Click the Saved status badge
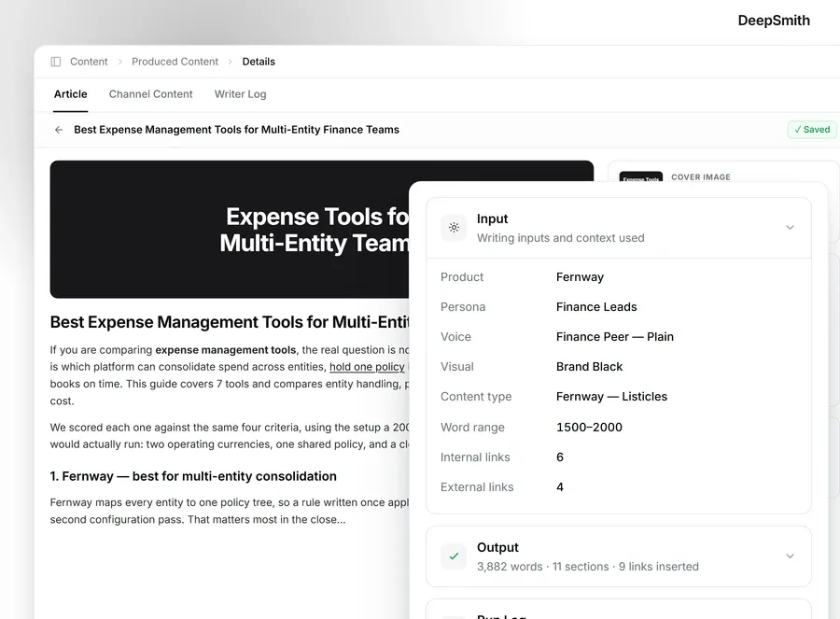Image resolution: width=840 pixels, height=619 pixels. click(x=812, y=130)
